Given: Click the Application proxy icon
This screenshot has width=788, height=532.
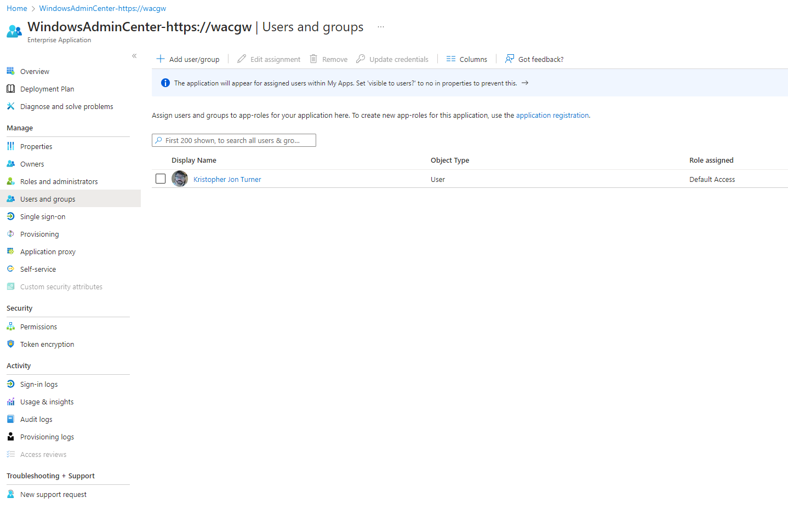Looking at the screenshot, I should tap(10, 251).
